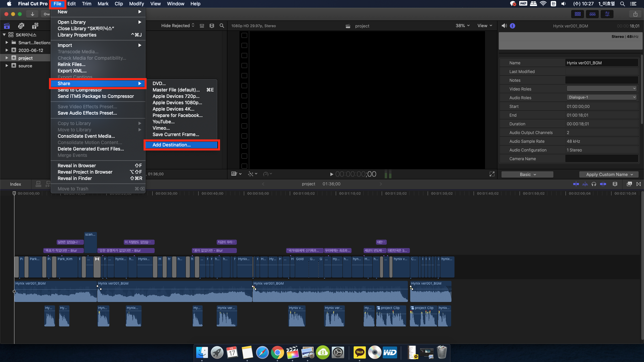Toggle audio skimming waveform icon

[x=585, y=184]
